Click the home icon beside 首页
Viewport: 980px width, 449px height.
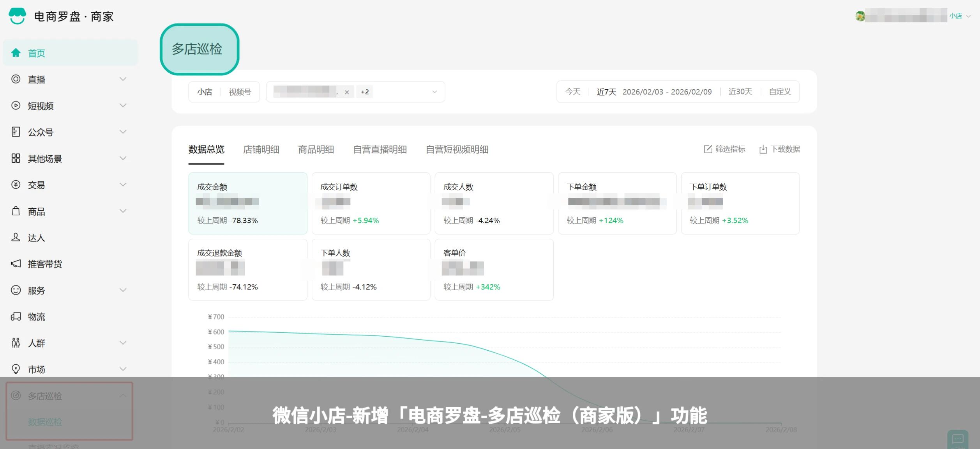click(x=16, y=53)
